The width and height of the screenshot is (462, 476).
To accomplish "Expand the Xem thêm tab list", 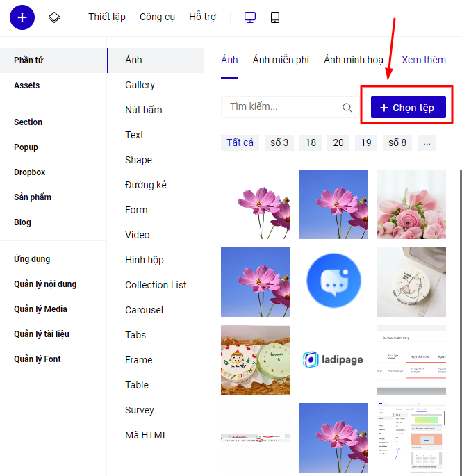I will 423,60.
